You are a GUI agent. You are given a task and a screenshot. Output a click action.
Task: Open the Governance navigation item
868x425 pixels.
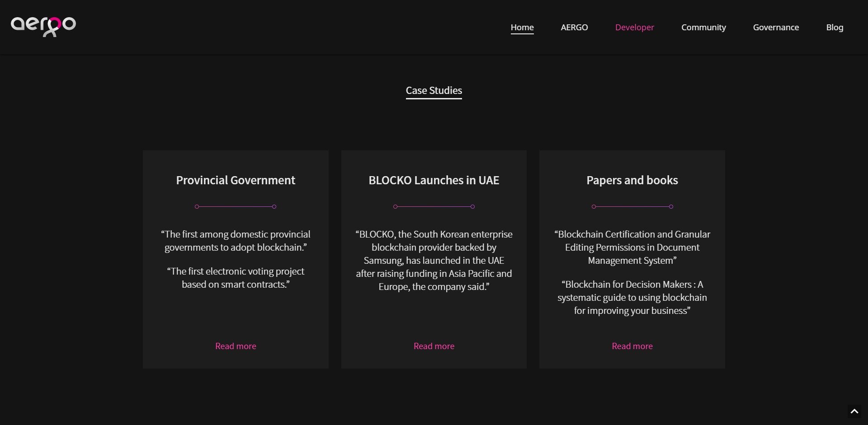775,27
